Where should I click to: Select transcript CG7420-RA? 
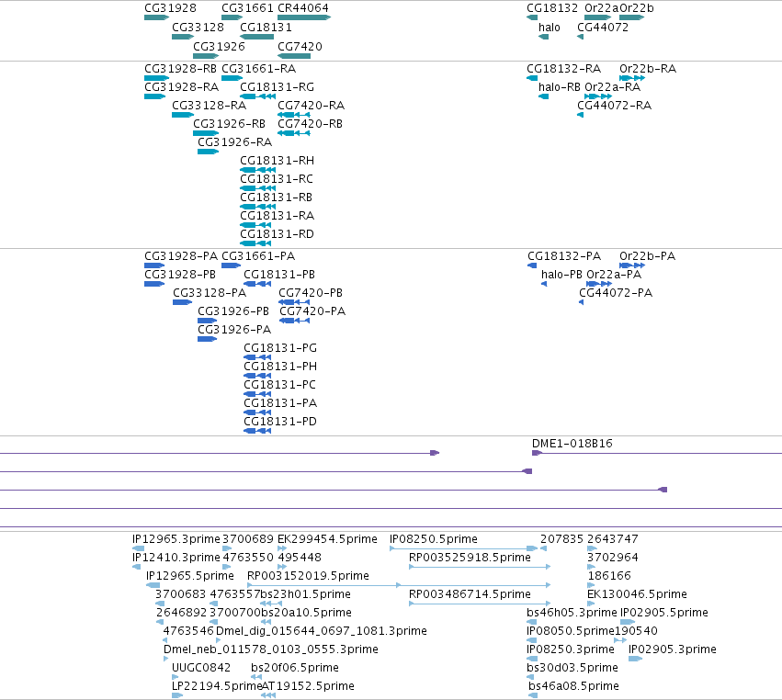click(312, 106)
